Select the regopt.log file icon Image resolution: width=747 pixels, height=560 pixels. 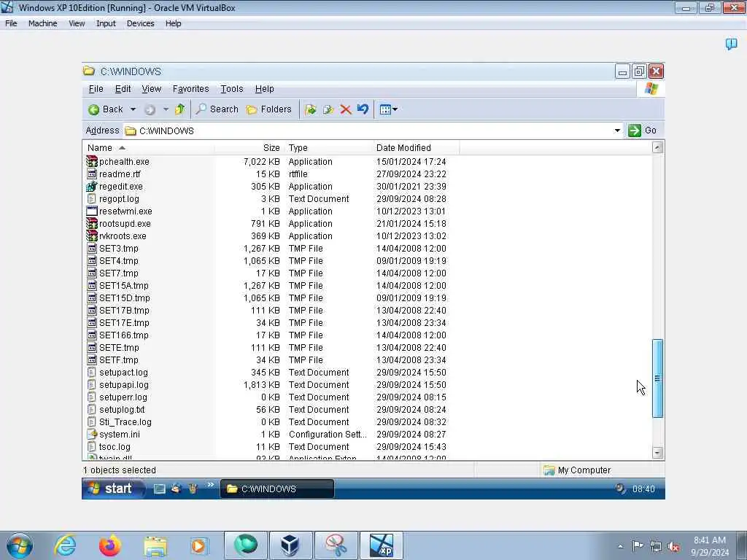[92, 198]
